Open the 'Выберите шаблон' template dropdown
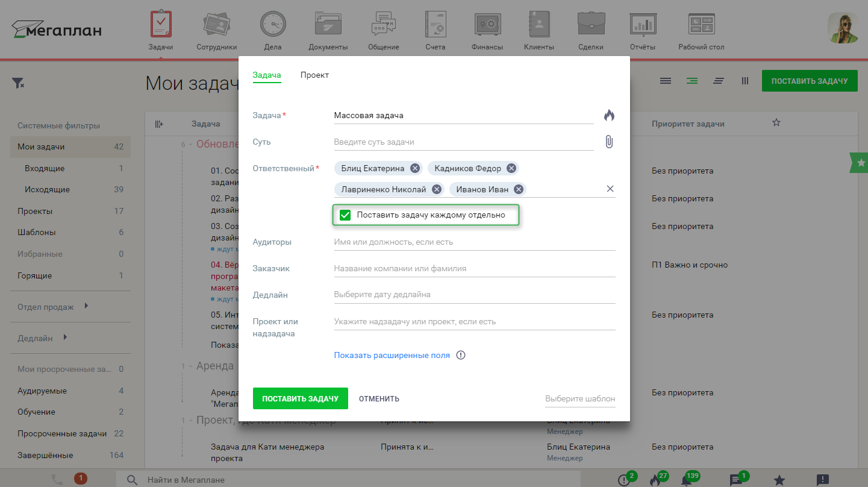Image resolution: width=868 pixels, height=487 pixels. [579, 399]
